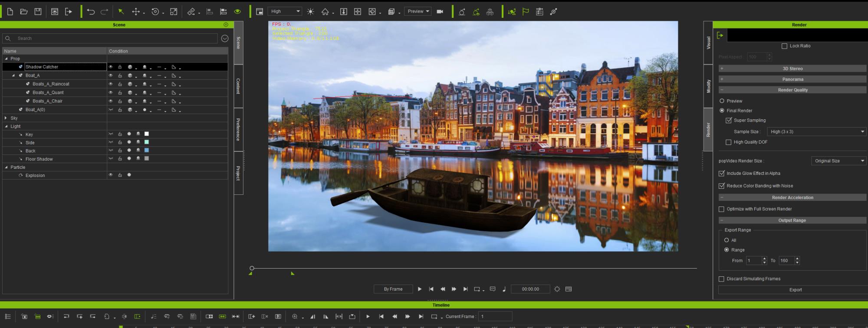Open the Original Size render dropdown

coord(839,161)
